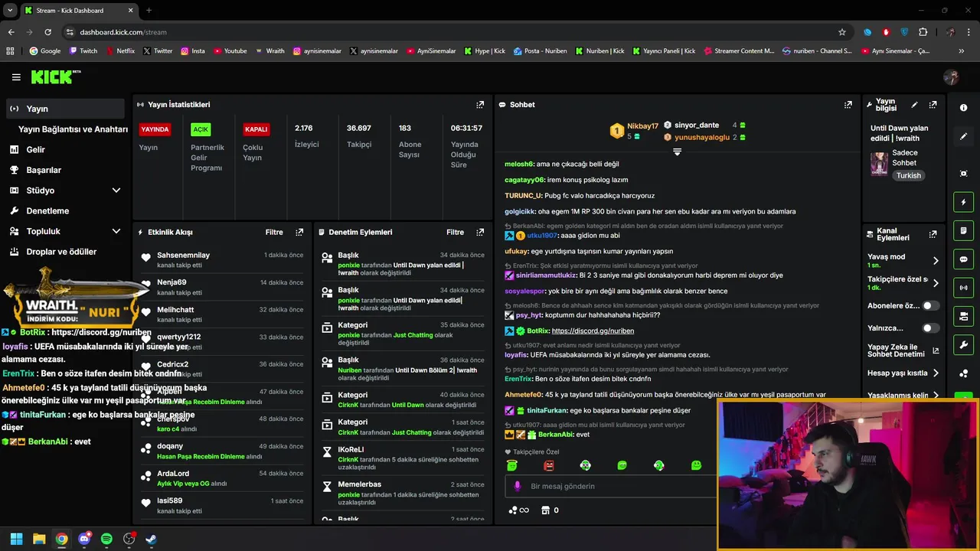This screenshot has width=980, height=551.
Task: Click the lightning bolt icon in right sidebar
Action: click(963, 202)
